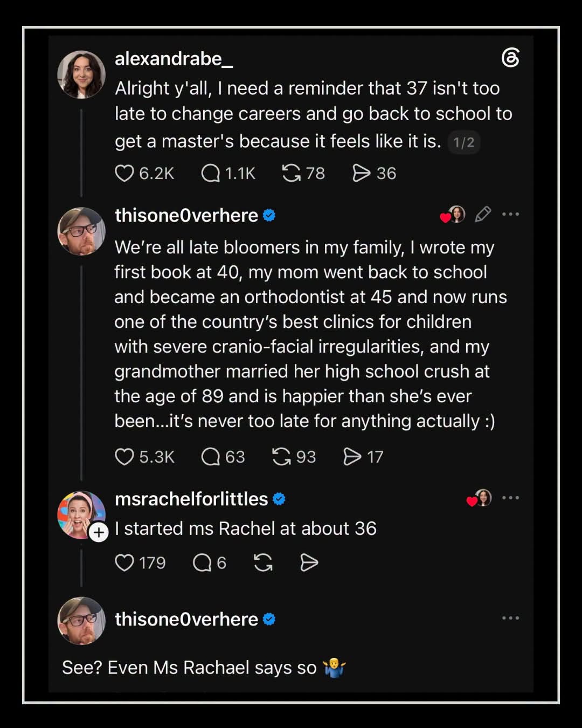Open the msrachelforlittles profile name
The width and height of the screenshot is (582, 728).
point(191,499)
